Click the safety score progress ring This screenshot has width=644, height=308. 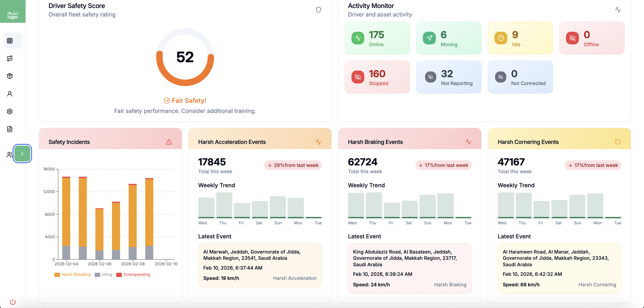(185, 58)
